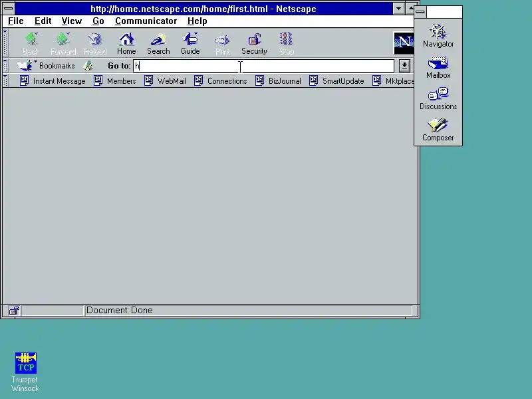Click the status bar security lock icon

point(14,311)
